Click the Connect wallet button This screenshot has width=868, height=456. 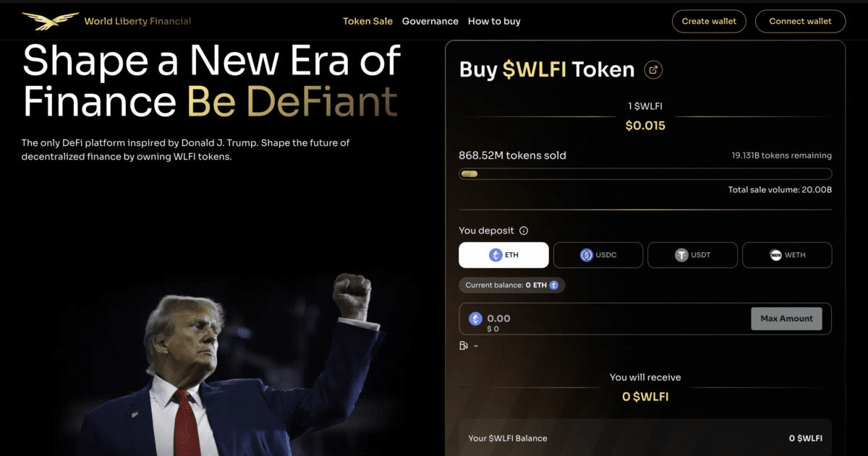click(800, 21)
